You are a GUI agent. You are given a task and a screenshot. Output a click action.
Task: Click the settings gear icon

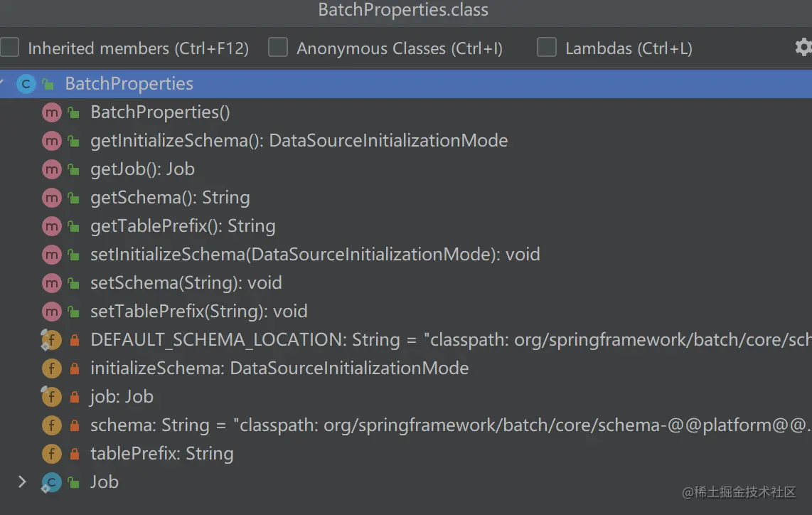point(803,48)
